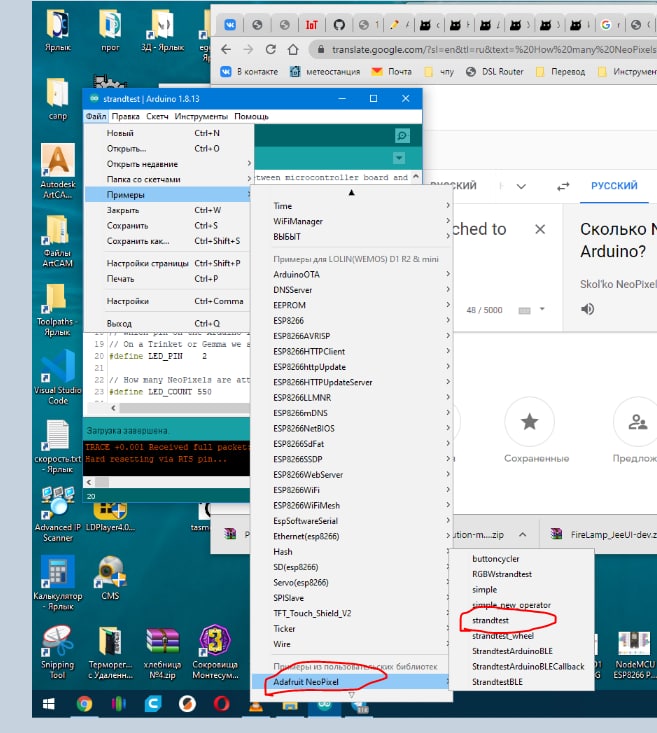Image resolution: width=657 pixels, height=733 pixels.
Task: Open the Помощь menu
Action: (x=251, y=116)
